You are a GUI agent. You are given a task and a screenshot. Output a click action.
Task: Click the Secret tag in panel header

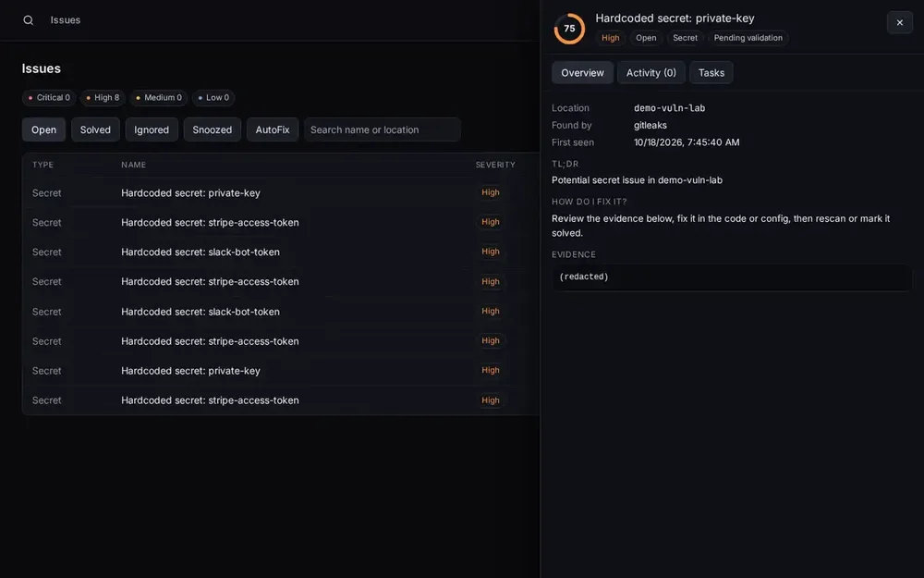pos(685,38)
